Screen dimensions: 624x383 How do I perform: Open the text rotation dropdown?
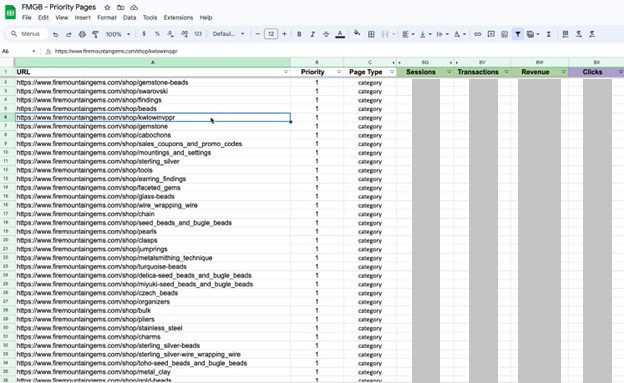tap(460, 34)
